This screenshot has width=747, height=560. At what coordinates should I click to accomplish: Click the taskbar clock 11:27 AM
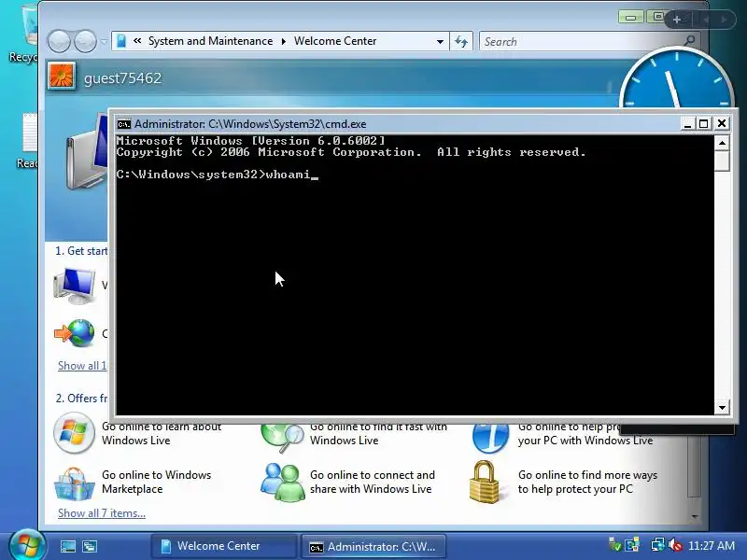tap(712, 546)
